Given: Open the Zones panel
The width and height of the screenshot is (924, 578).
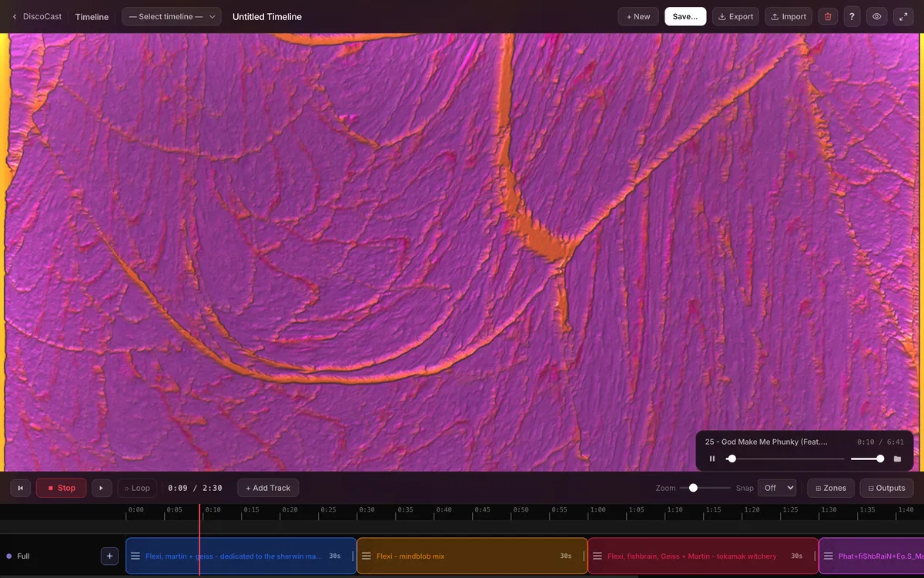Looking at the screenshot, I should coord(831,488).
